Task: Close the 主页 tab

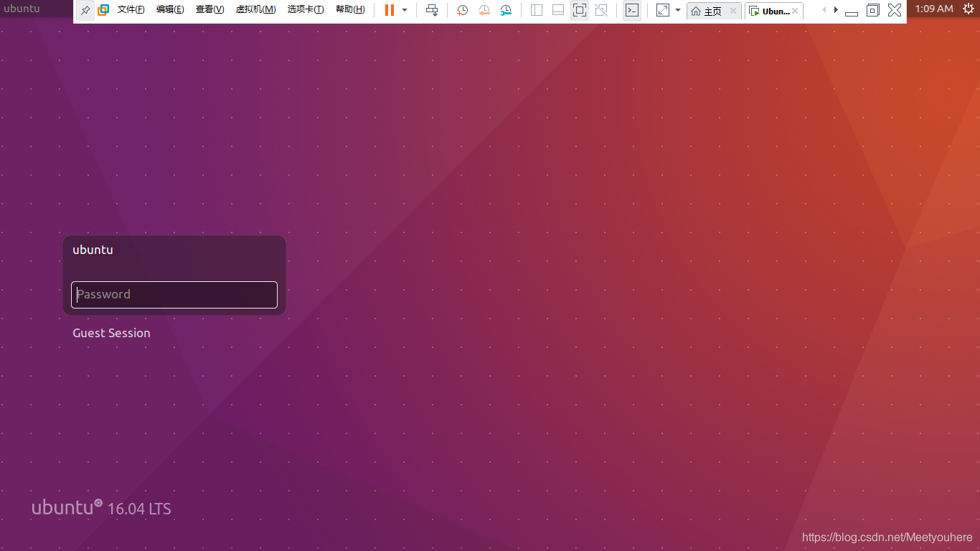Action: click(733, 11)
